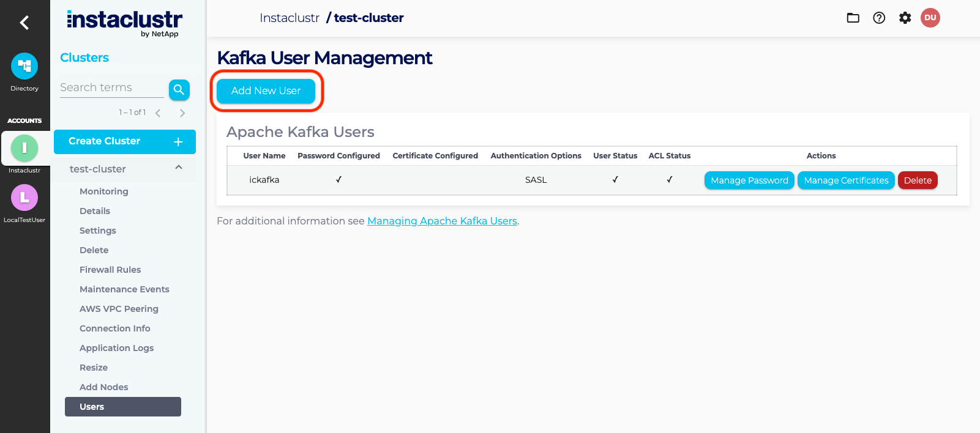This screenshot has height=433, width=980.
Task: Click Manage Password for ickafka
Action: [x=749, y=180]
